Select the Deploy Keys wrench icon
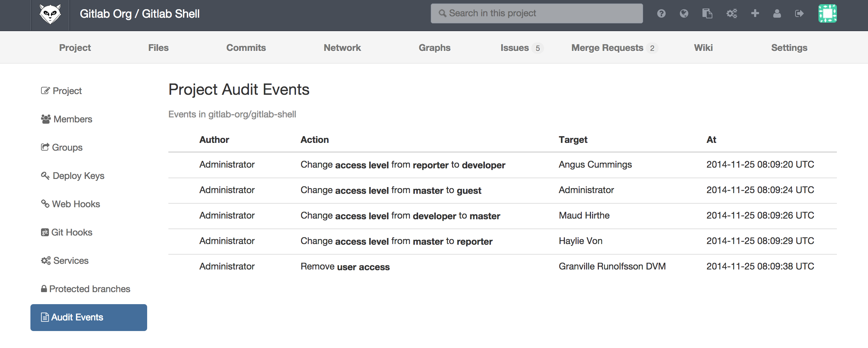The width and height of the screenshot is (868, 348). 45,175
